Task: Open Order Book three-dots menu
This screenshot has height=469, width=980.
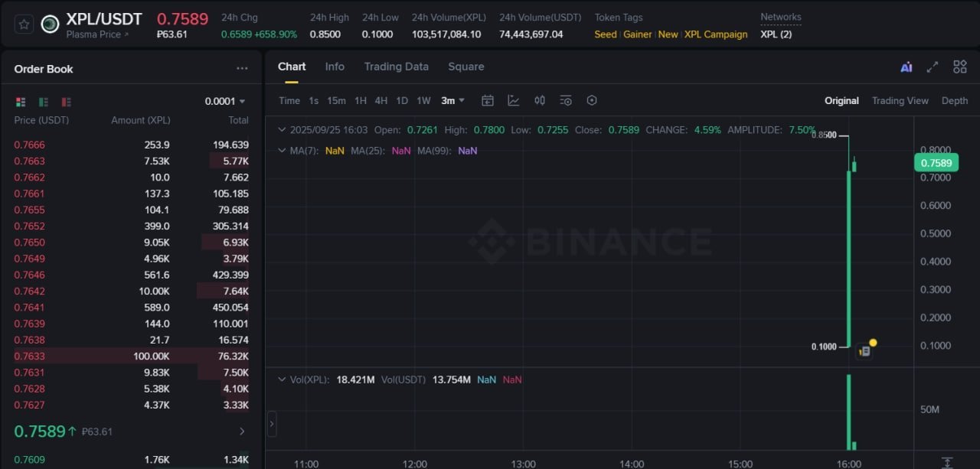Action: coord(242,69)
